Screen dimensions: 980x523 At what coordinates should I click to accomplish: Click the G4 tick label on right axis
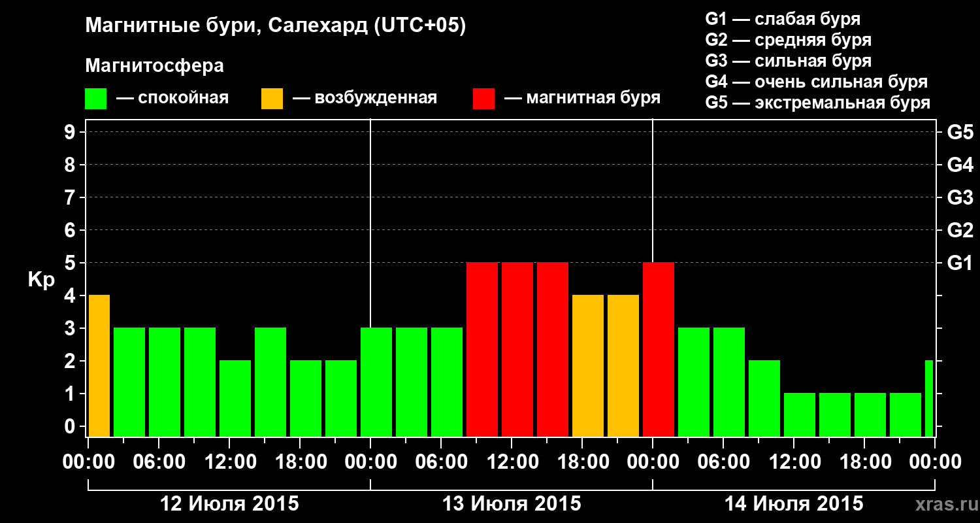pyautogui.click(x=960, y=165)
